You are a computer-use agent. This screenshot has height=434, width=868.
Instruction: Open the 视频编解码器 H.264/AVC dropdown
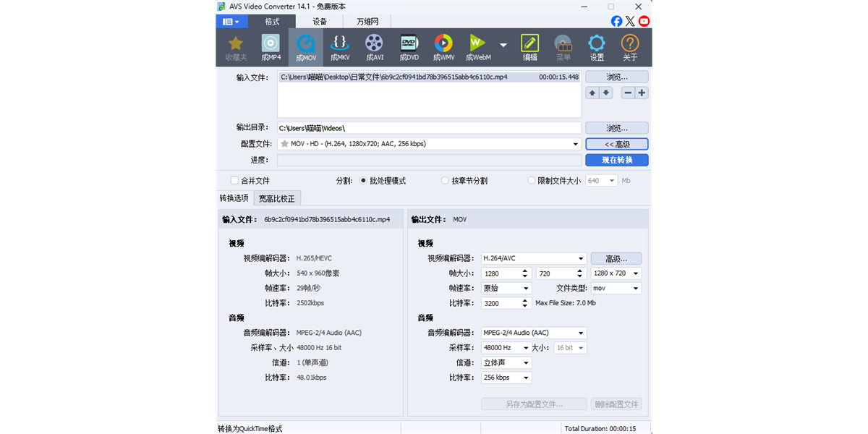[533, 258]
